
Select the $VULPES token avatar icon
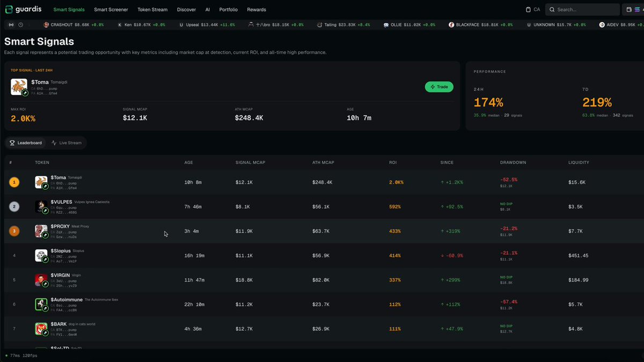(41, 206)
